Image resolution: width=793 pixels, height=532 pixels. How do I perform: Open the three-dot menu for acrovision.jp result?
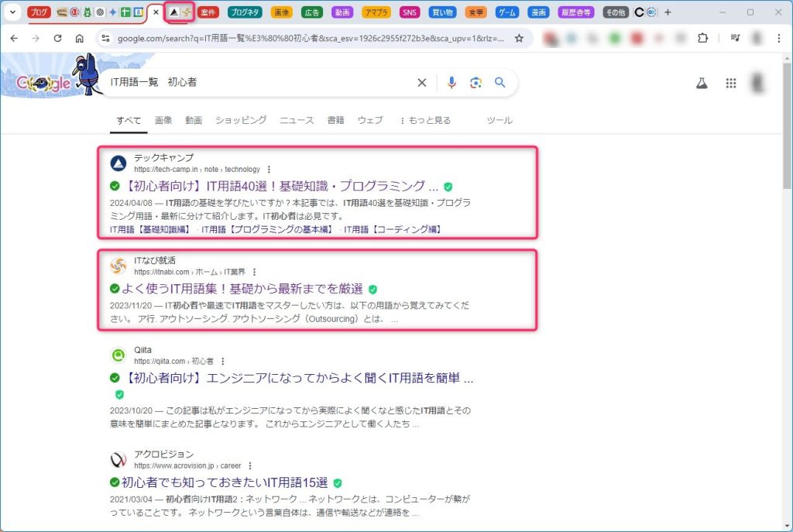click(250, 465)
